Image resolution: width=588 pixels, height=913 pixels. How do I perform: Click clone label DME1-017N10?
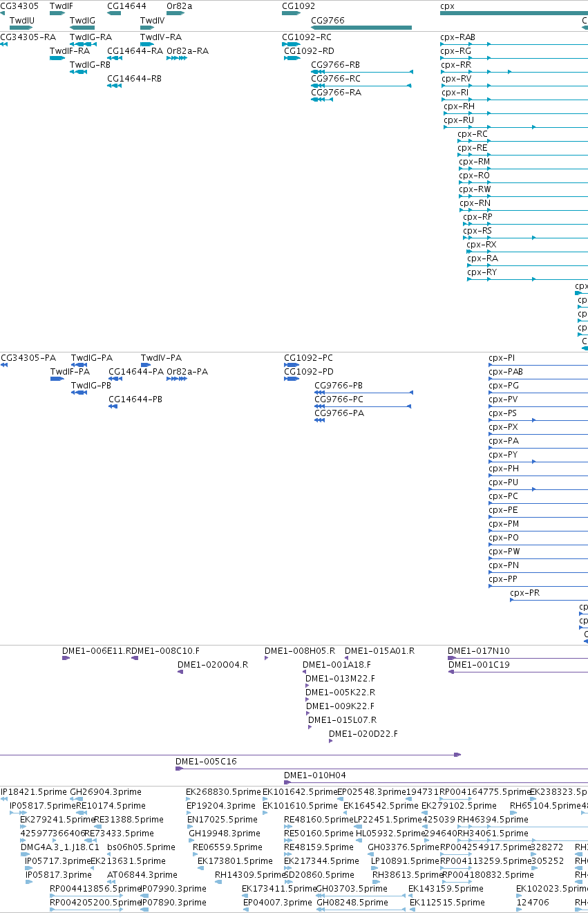(479, 651)
